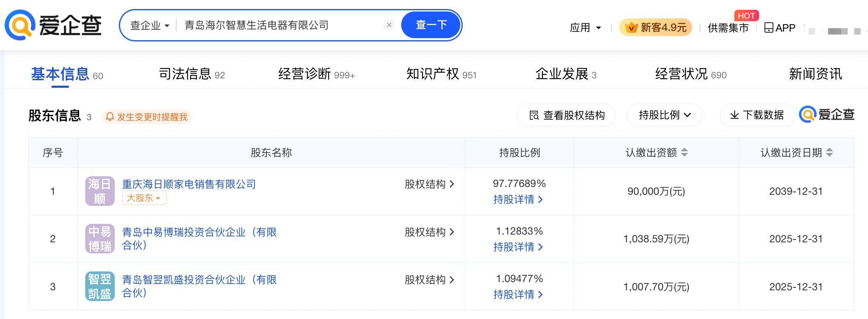Open the 应用 menu in header

[x=585, y=28]
